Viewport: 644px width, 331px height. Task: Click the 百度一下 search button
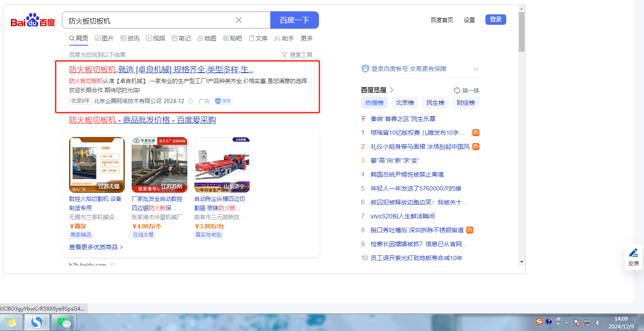[295, 20]
